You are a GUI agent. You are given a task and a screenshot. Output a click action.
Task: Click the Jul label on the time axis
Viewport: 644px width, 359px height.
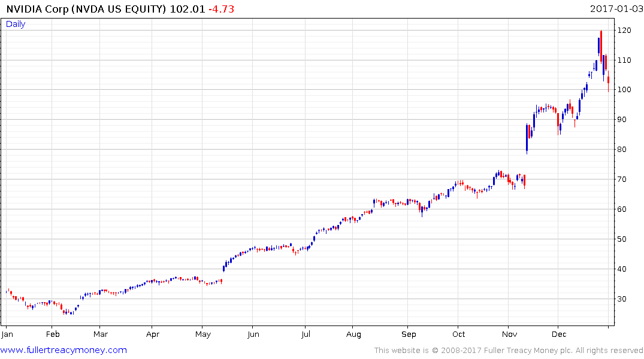click(x=306, y=334)
